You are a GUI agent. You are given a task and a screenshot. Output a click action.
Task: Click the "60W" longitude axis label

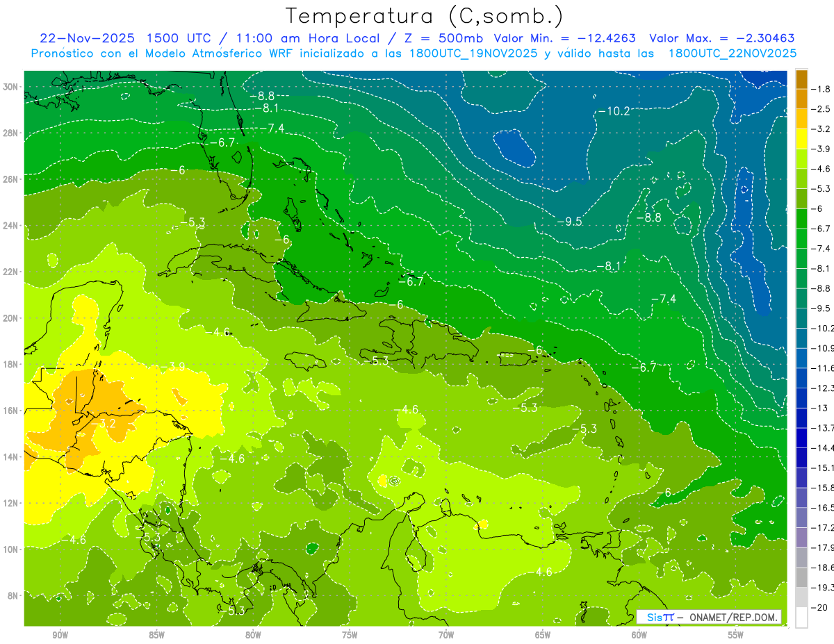click(x=639, y=635)
